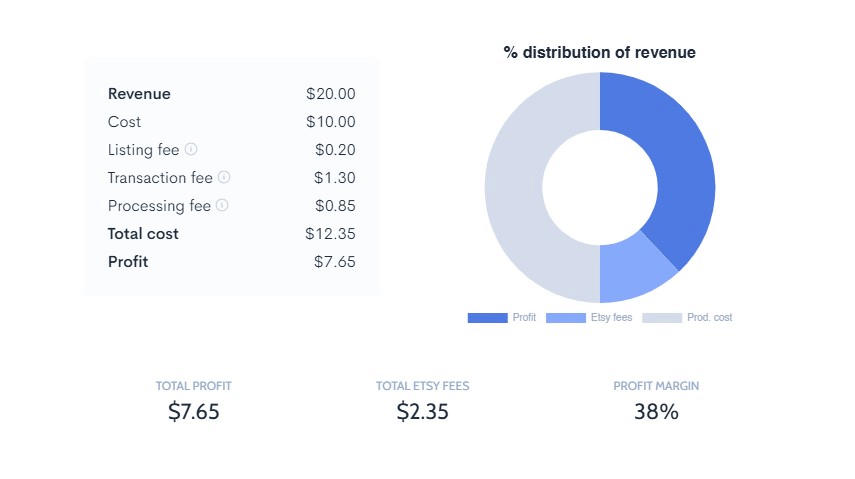Click the Revenue amount $20.00
Screen dimensions: 855x479
[331, 94]
